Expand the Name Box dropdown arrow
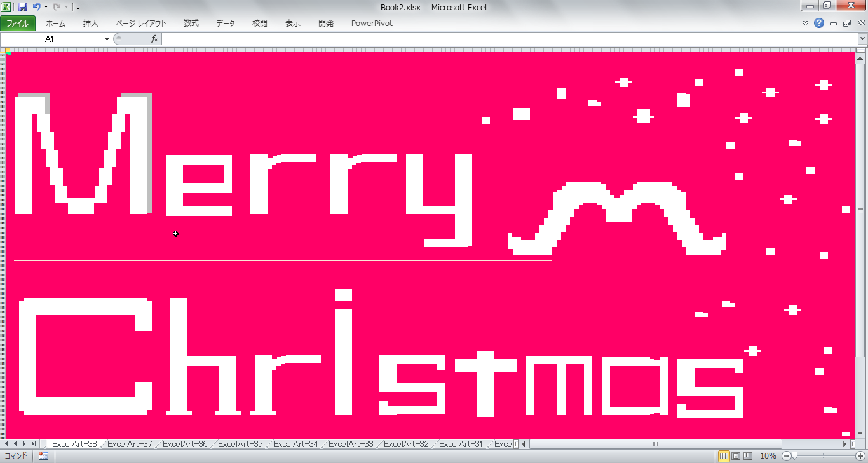868x463 pixels. [x=107, y=39]
